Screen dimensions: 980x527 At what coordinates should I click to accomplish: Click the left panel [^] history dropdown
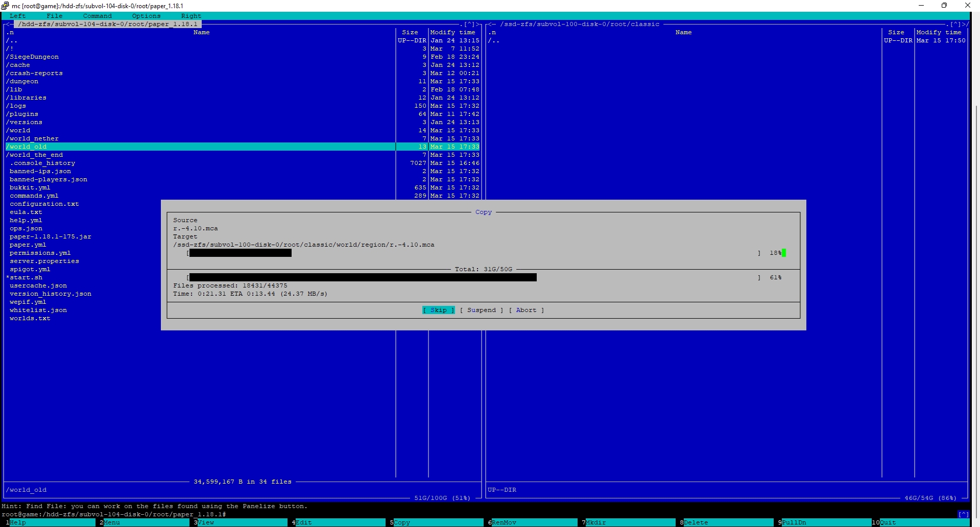pos(469,24)
